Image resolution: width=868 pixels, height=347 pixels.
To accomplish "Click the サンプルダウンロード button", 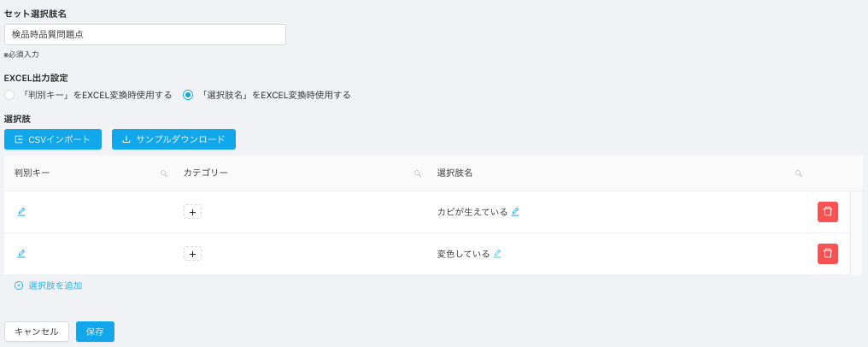I will [x=173, y=139].
